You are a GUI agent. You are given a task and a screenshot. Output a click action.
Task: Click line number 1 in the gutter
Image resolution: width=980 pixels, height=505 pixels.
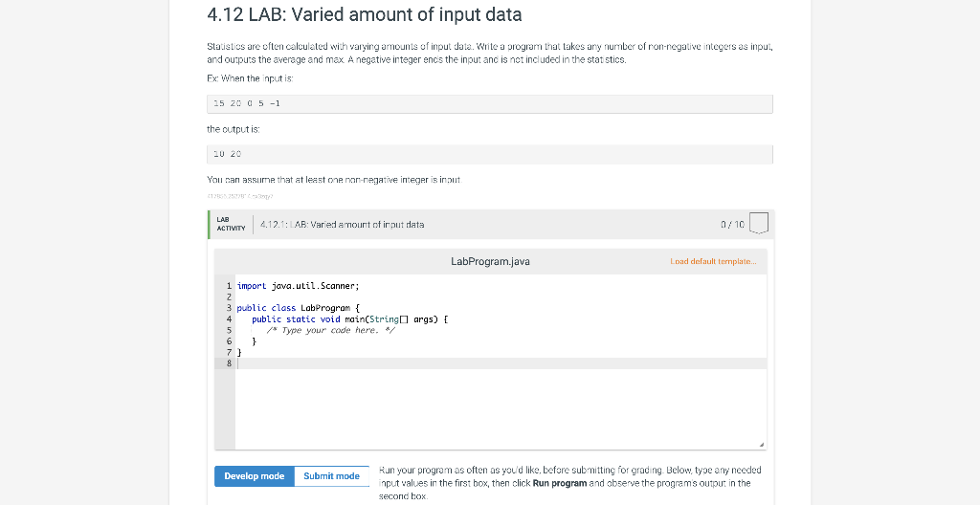point(229,285)
